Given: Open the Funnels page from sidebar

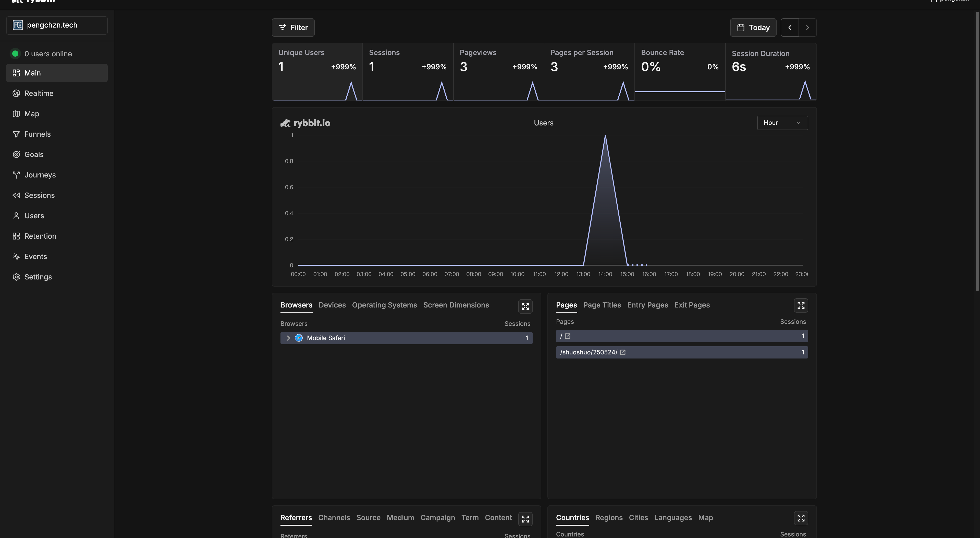Looking at the screenshot, I should pos(37,134).
